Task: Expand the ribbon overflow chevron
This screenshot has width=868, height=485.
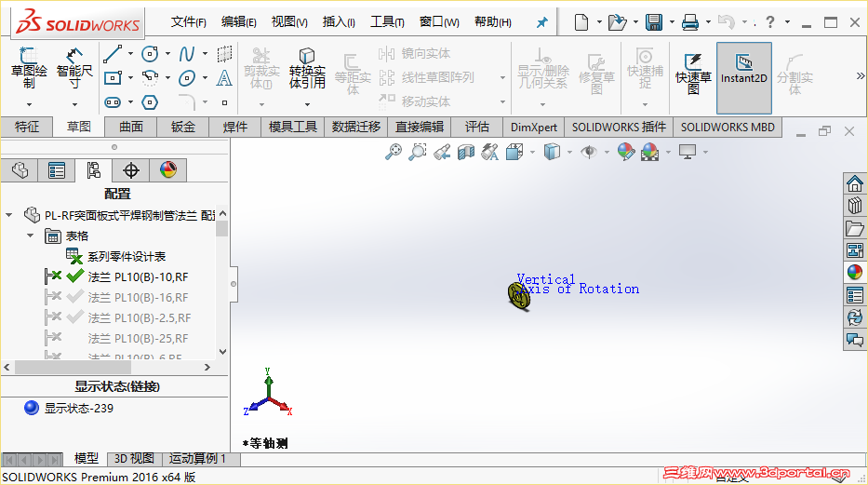Action: (861, 75)
